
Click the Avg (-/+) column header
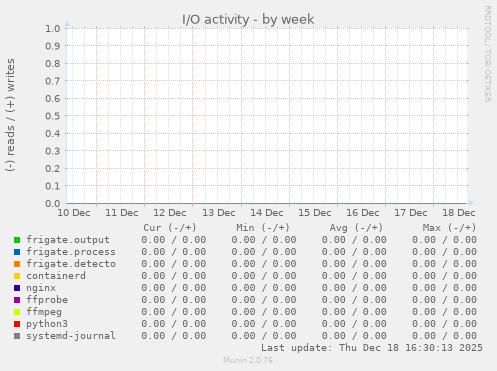pyautogui.click(x=356, y=228)
